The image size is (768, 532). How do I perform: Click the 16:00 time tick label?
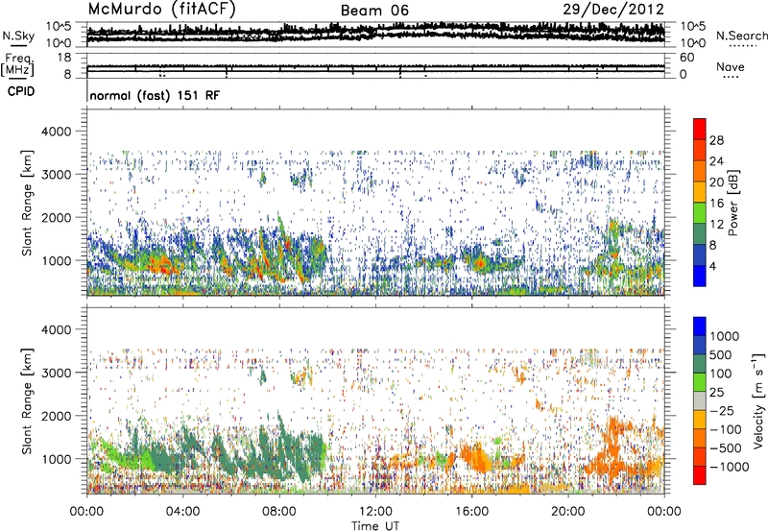pos(471,512)
